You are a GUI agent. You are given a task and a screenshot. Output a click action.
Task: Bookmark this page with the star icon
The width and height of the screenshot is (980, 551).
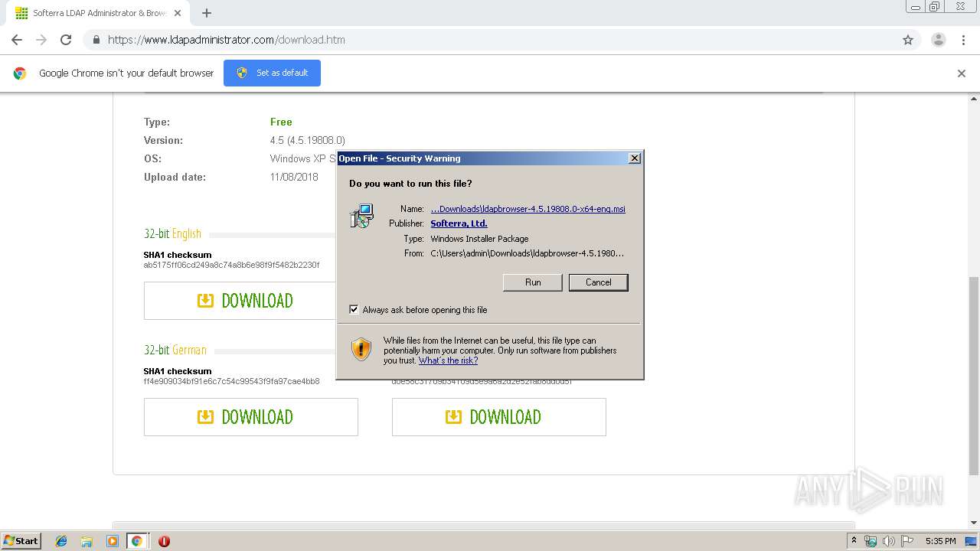pos(908,40)
